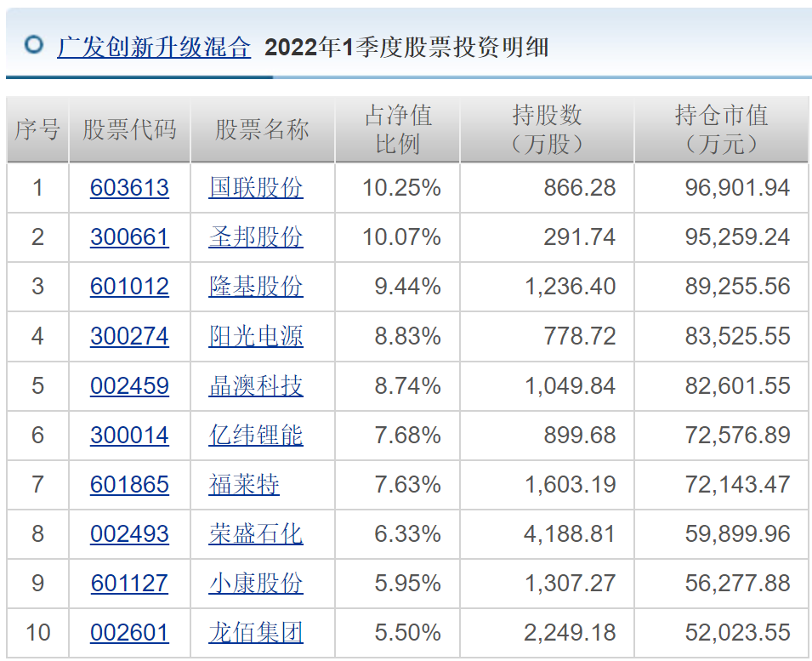Select the 778.72 shares held cell
Viewport: 812px width, 661px height.
547,336
